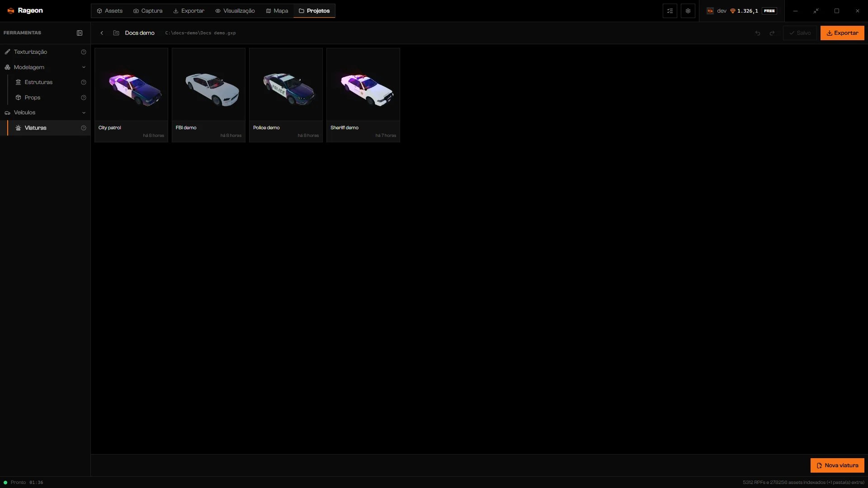Click the redo arrow icon
Viewport: 868px width, 488px height.
pos(772,33)
